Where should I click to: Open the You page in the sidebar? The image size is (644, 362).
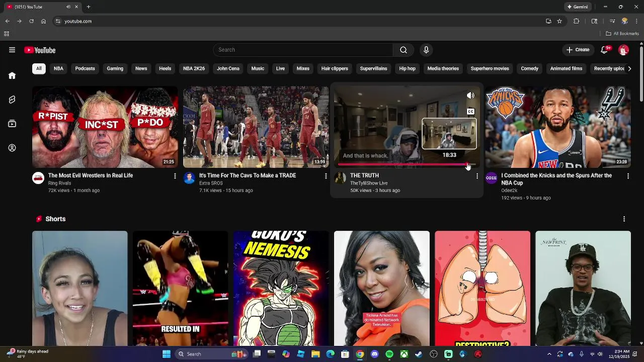12,148
